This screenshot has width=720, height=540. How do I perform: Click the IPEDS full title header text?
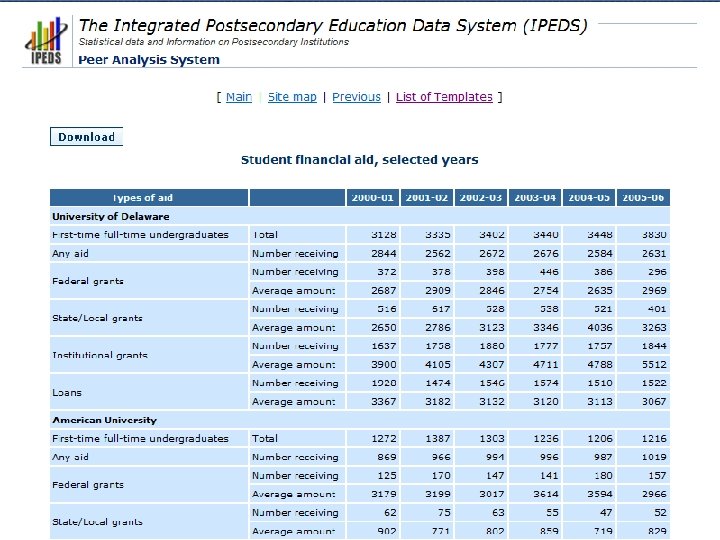click(x=333, y=24)
